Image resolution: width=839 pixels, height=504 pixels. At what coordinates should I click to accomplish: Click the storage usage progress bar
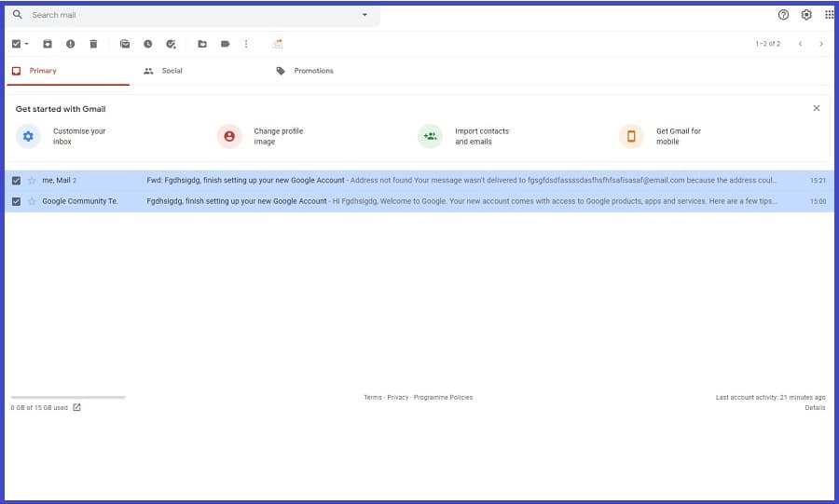tap(68, 397)
